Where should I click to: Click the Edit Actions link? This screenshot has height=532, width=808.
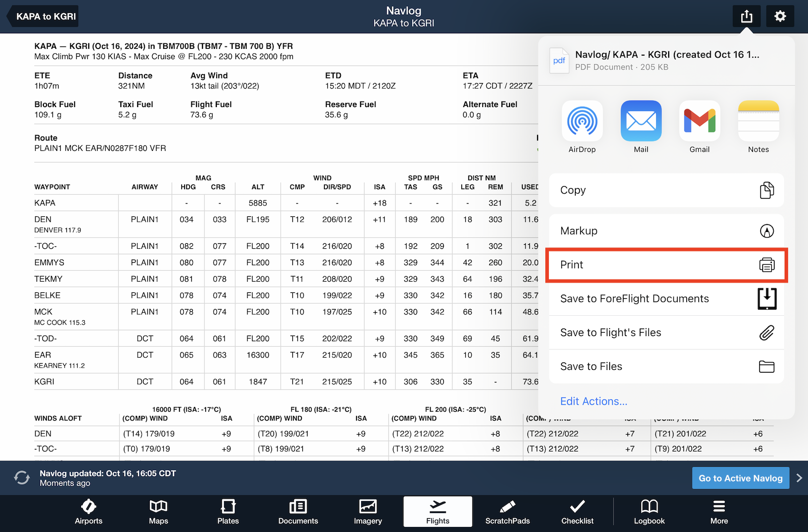tap(594, 401)
